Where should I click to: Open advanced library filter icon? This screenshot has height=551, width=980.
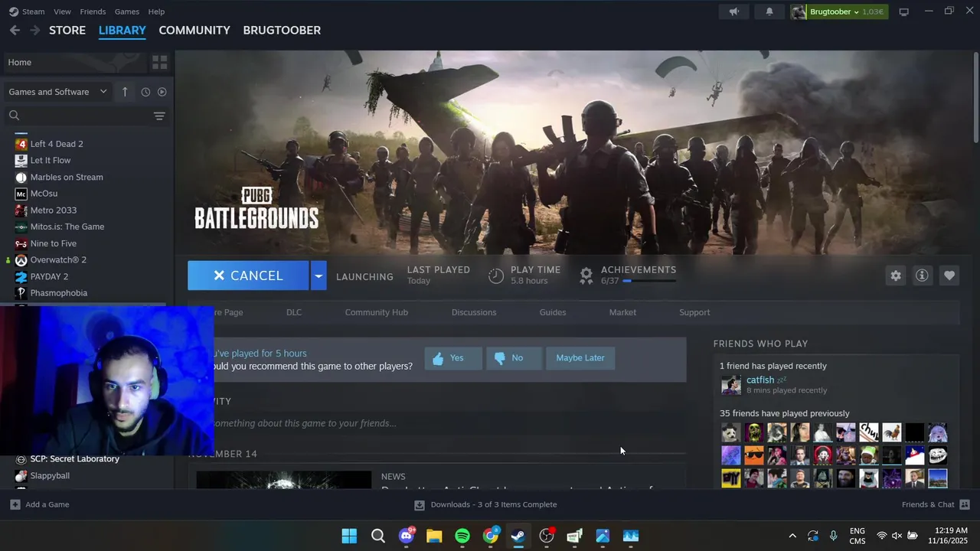click(x=159, y=116)
